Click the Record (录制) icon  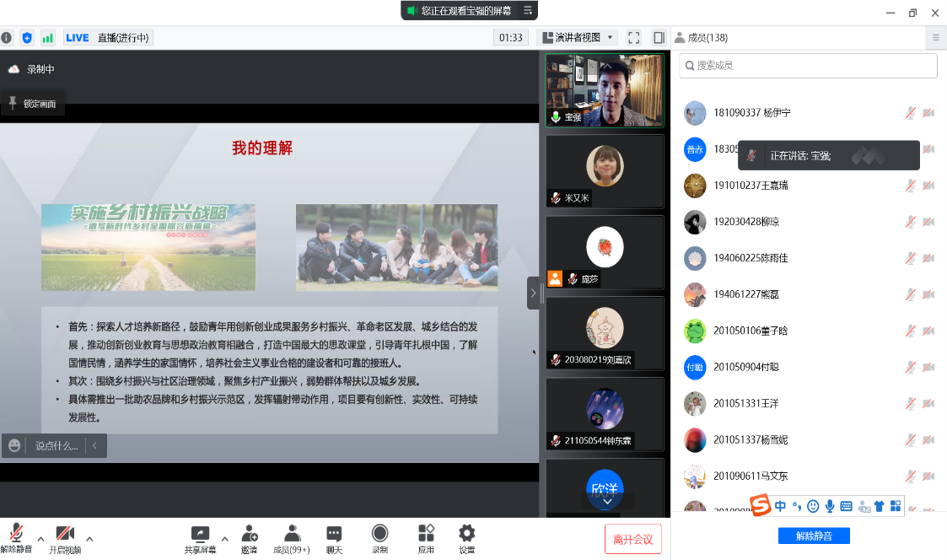coord(380,538)
